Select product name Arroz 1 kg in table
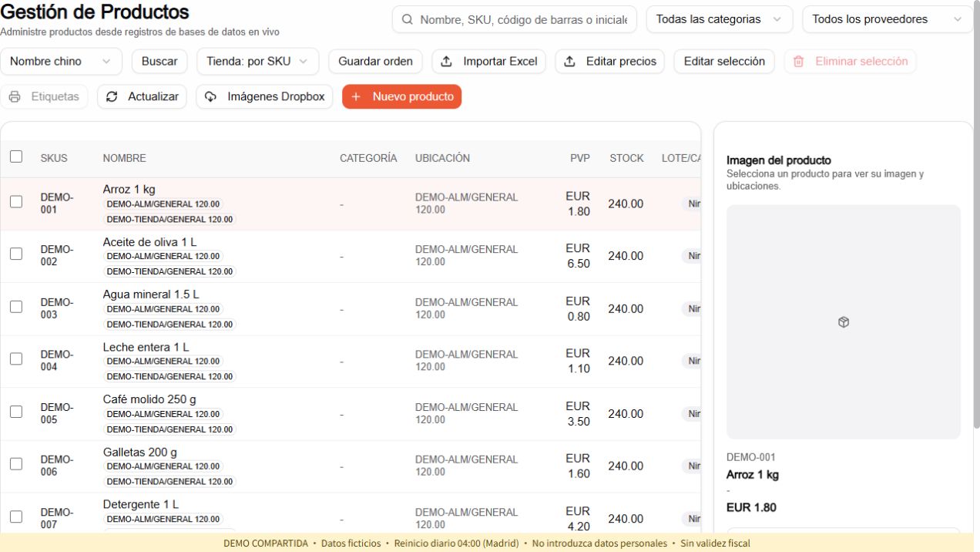This screenshot has height=552, width=980. click(x=129, y=190)
